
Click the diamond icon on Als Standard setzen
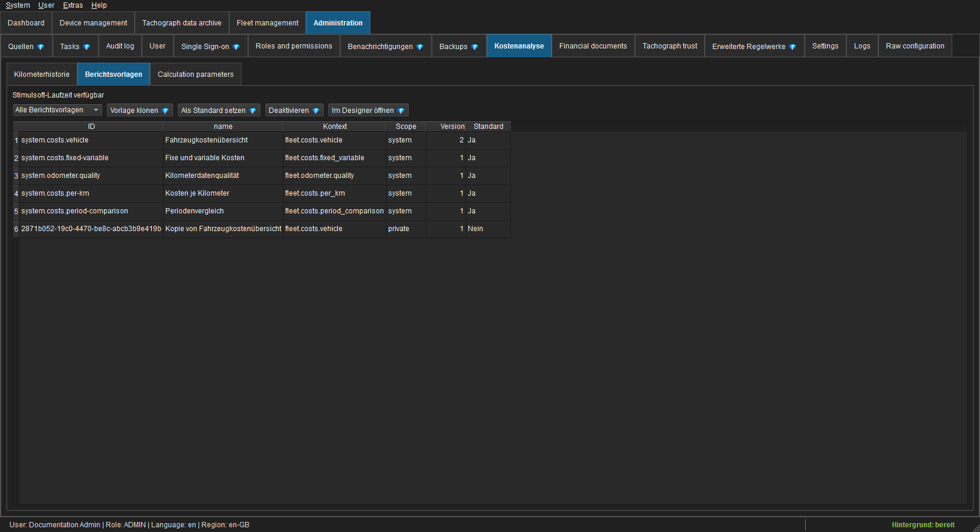[x=253, y=111]
